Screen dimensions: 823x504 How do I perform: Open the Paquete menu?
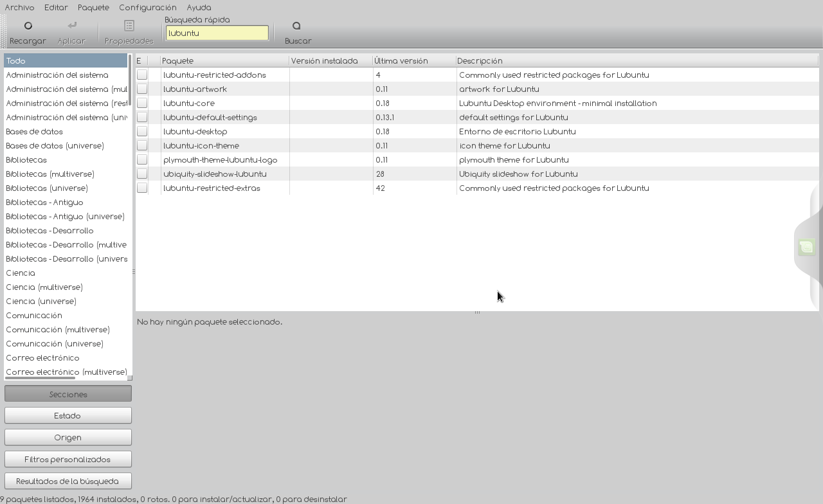click(x=93, y=8)
